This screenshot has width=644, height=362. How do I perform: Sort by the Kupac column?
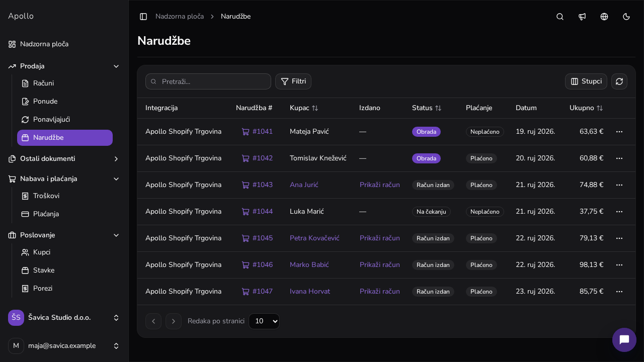pyautogui.click(x=304, y=108)
